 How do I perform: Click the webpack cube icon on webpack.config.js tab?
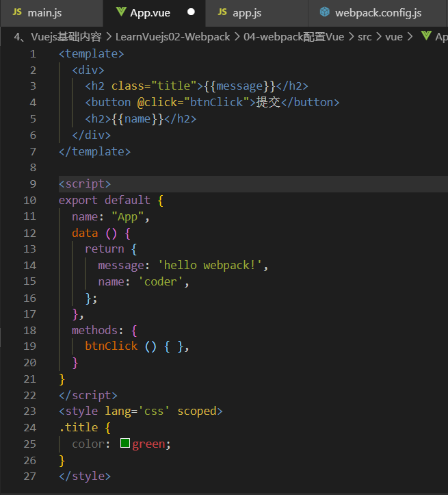pos(325,12)
